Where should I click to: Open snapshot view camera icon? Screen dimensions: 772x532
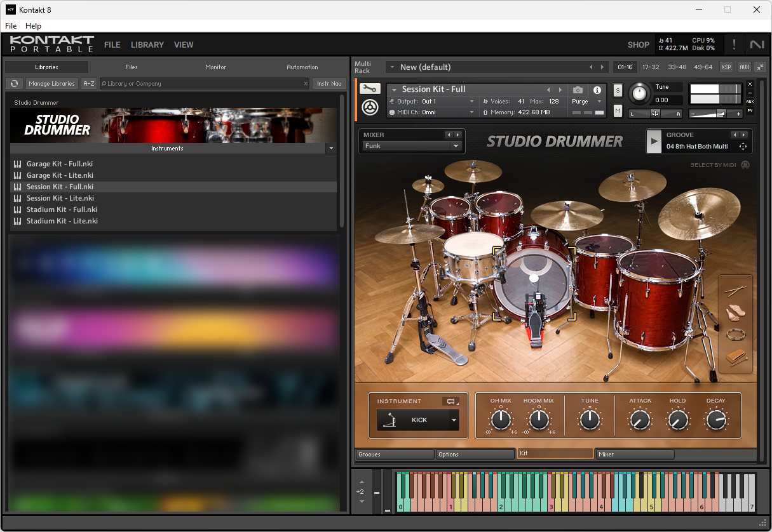578,90
